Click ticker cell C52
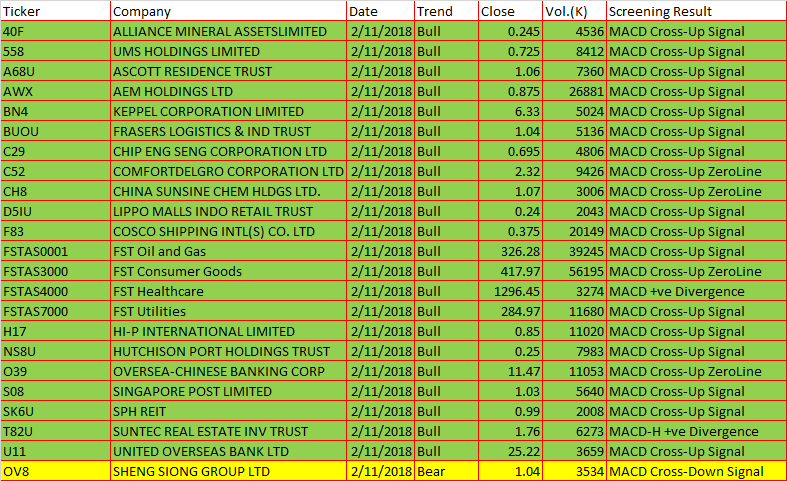This screenshot has width=787, height=481. (55, 171)
